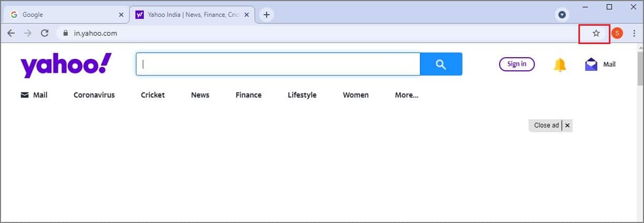Image resolution: width=644 pixels, height=223 pixels.
Task: Open Chrome's three-dot menu
Action: [634, 33]
